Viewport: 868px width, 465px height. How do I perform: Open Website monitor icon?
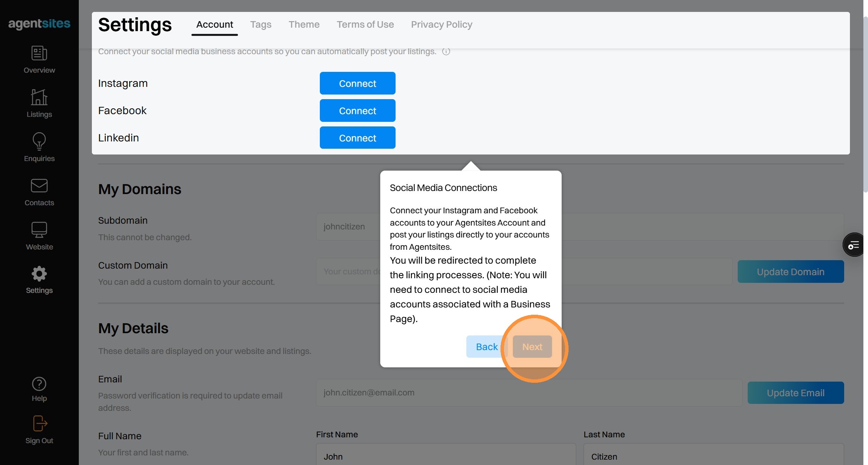tap(39, 230)
